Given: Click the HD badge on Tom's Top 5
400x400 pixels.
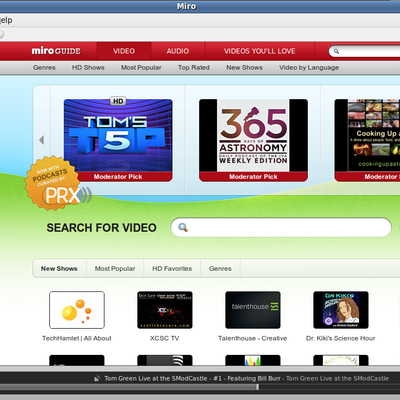Looking at the screenshot, I should pyautogui.click(x=118, y=101).
